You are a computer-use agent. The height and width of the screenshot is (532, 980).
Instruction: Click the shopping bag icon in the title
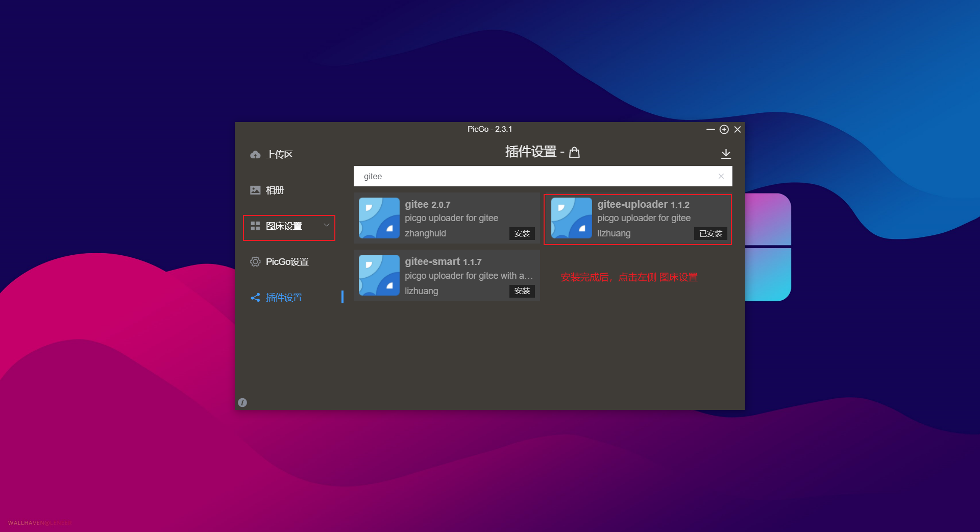574,152
